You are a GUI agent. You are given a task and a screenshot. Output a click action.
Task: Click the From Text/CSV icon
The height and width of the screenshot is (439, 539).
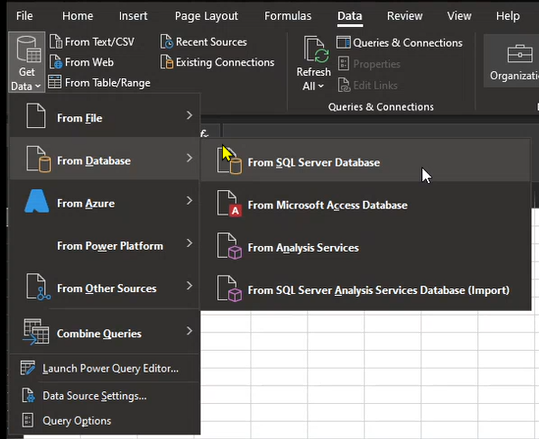tap(56, 42)
